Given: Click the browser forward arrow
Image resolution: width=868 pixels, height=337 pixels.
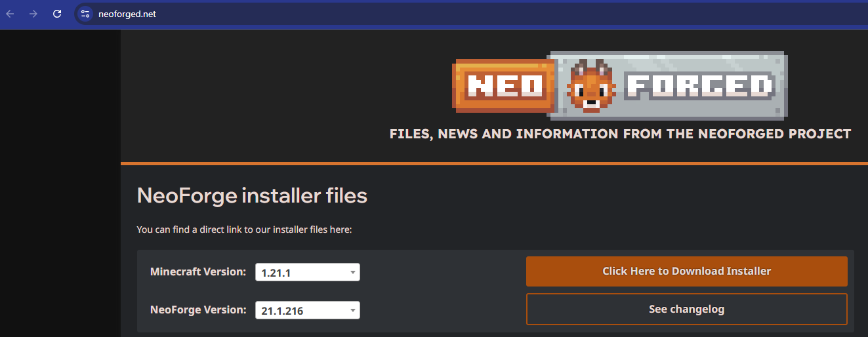Looking at the screenshot, I should click(x=33, y=14).
